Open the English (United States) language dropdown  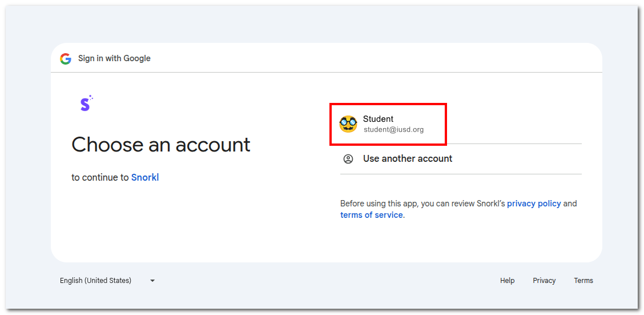pos(107,281)
